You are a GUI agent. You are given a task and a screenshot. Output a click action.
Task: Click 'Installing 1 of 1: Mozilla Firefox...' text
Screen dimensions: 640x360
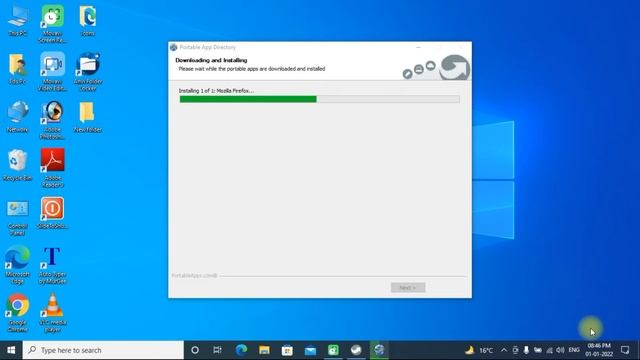216,91
